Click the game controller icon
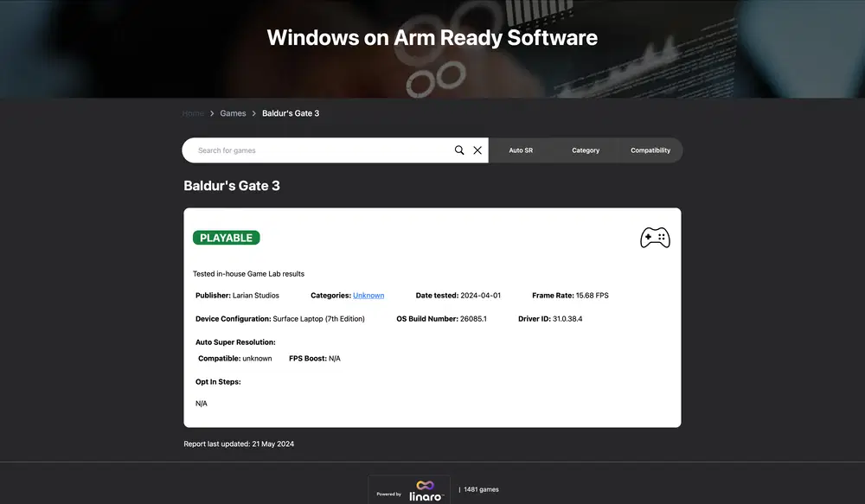Screen dimensions: 865x504 pyautogui.click(x=655, y=238)
